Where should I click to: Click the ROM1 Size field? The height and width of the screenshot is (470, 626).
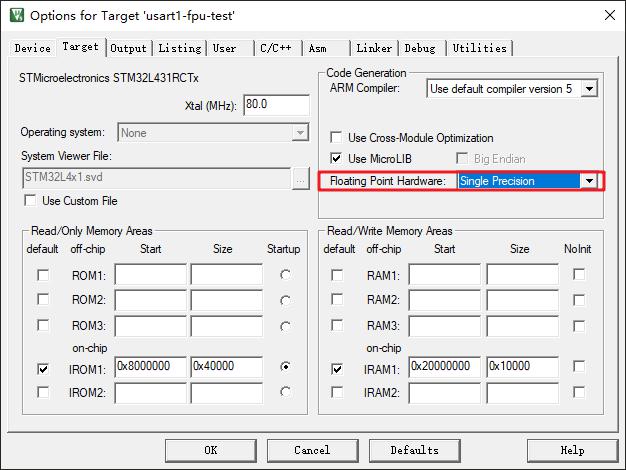click(227, 274)
